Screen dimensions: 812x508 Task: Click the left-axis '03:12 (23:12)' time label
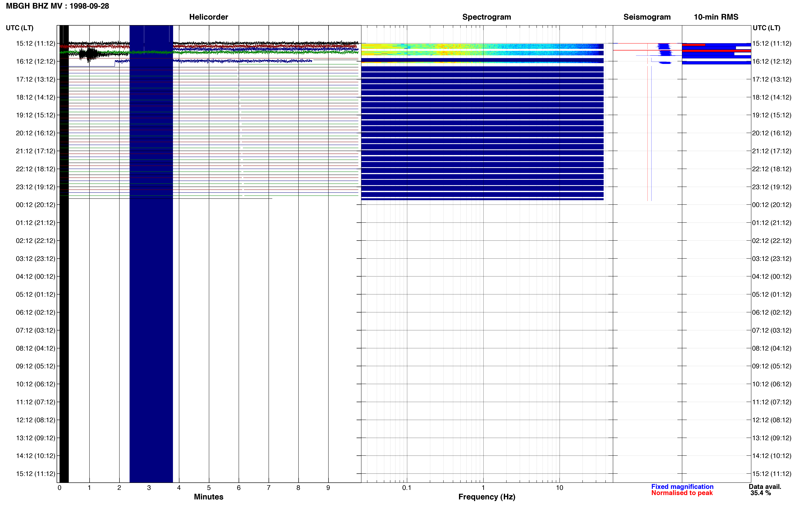(36, 259)
